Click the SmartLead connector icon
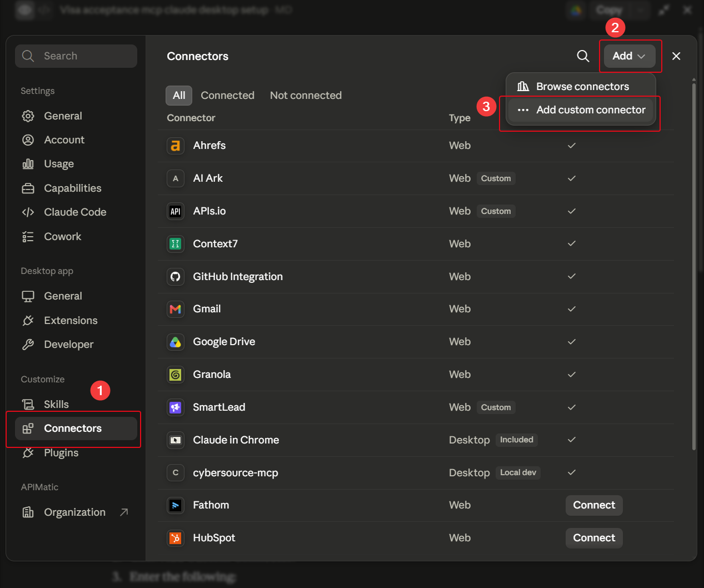Screen dimensions: 704x588 tap(176, 407)
